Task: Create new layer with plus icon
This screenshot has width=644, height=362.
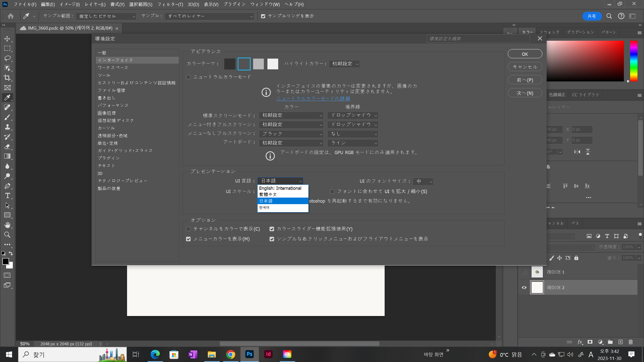Action: point(621,342)
